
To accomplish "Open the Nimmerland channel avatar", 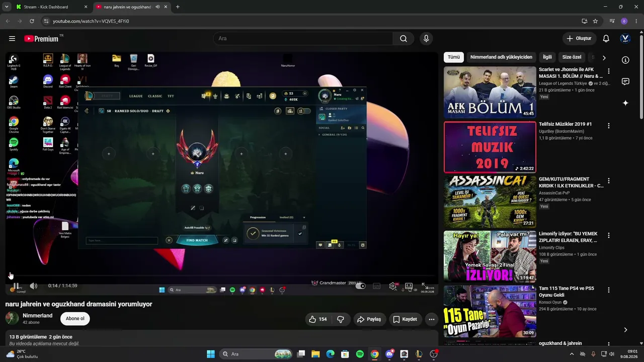I will pos(12,318).
